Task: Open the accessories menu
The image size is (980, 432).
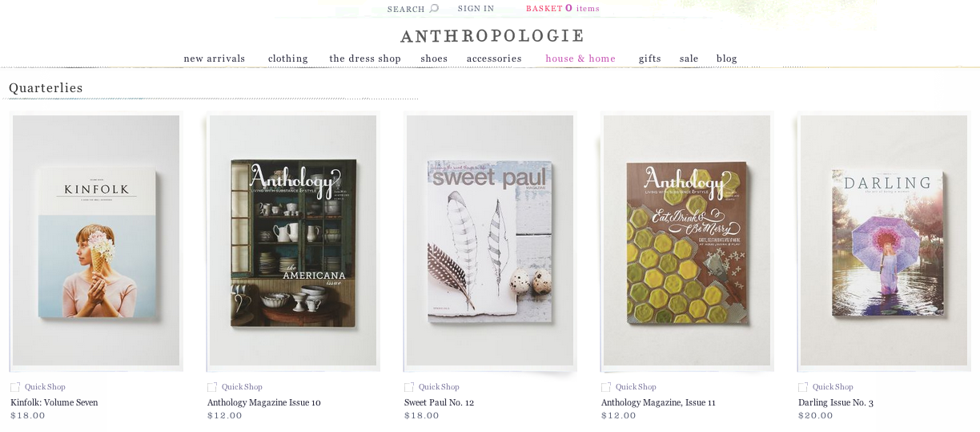Action: coord(494,59)
